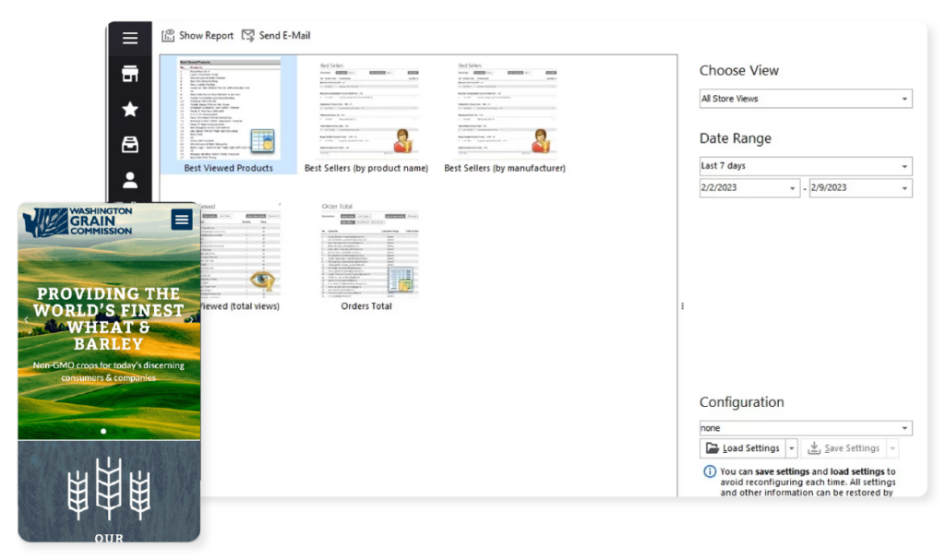Select the Orders Total report thumbnail
The width and height of the screenshot is (945, 560).
[x=365, y=256]
